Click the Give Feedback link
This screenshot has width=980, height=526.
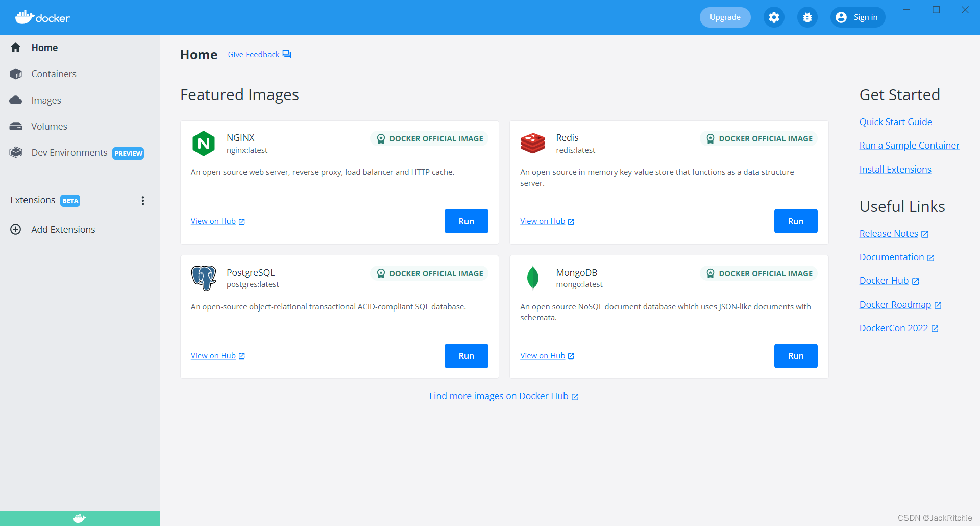(x=254, y=54)
